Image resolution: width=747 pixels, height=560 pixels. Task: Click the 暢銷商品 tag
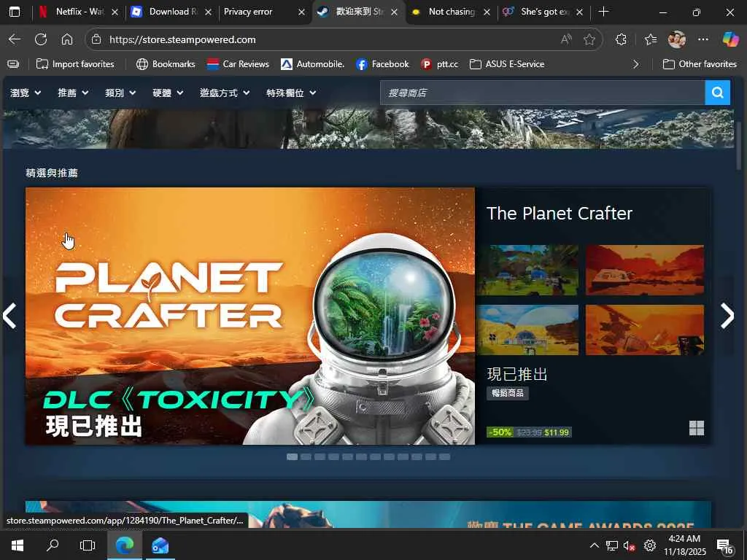click(508, 393)
